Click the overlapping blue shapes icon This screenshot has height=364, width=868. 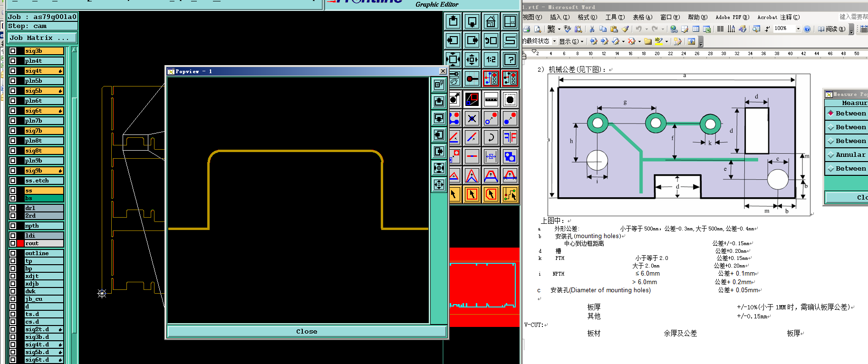pos(510,156)
